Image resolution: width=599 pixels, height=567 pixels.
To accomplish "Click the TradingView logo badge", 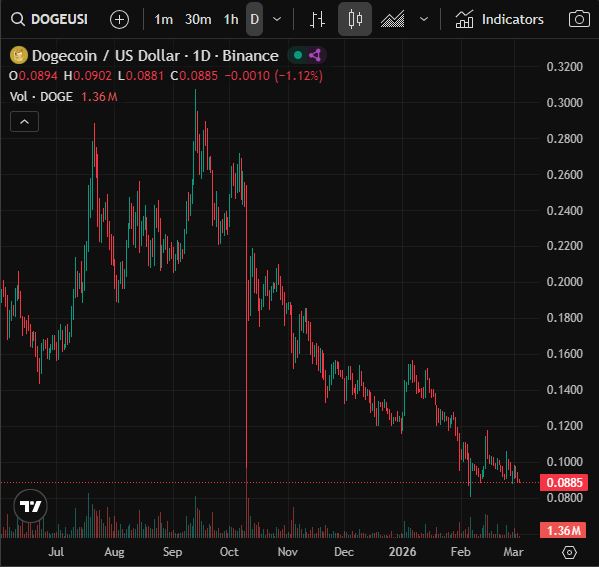I will [x=31, y=506].
